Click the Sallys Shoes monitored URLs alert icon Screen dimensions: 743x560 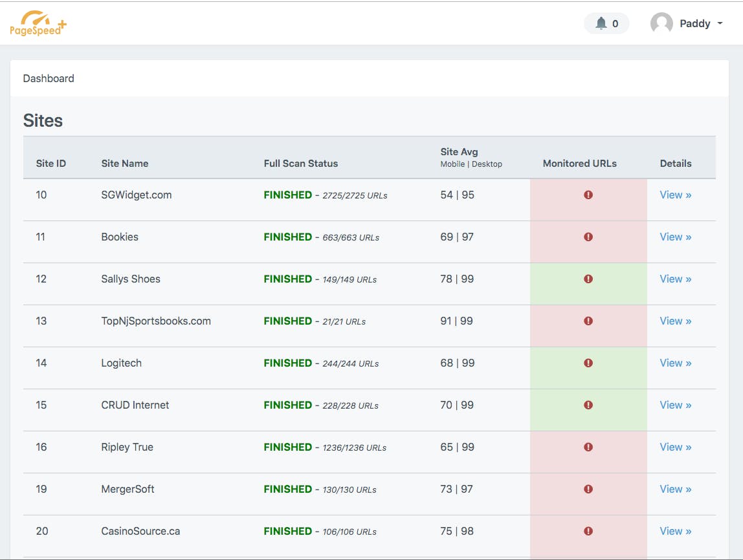pos(588,279)
